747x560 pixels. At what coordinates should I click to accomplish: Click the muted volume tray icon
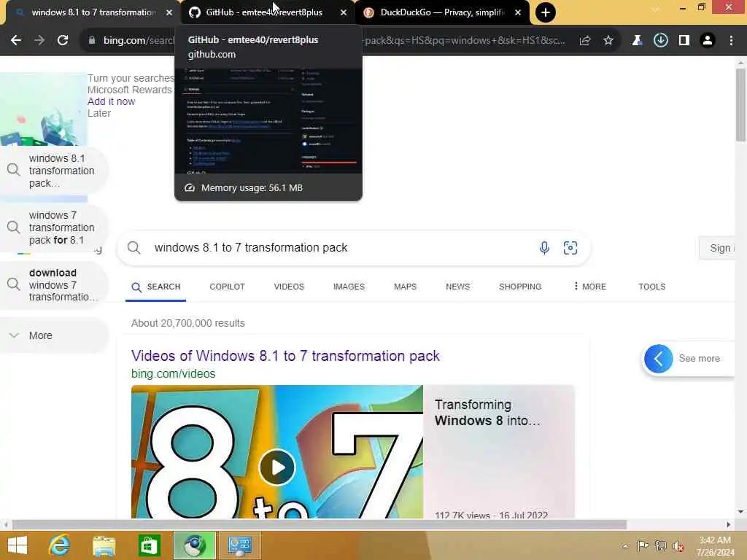click(x=678, y=546)
